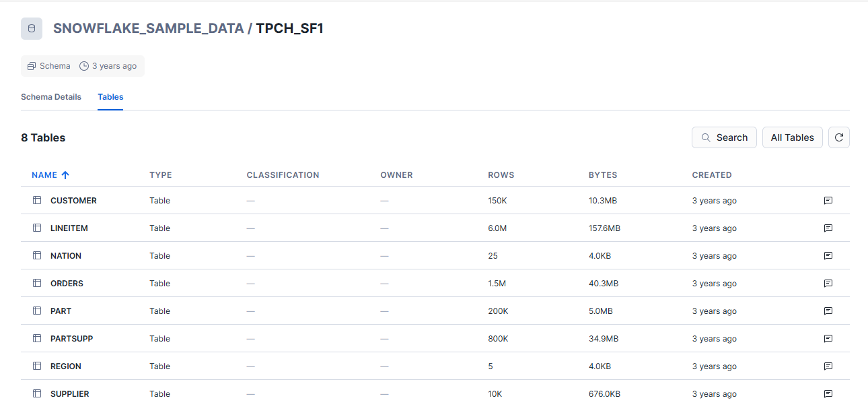This screenshot has height=419, width=868.
Task: Open the comment icon for the CUSTOMER row
Action: (828, 201)
